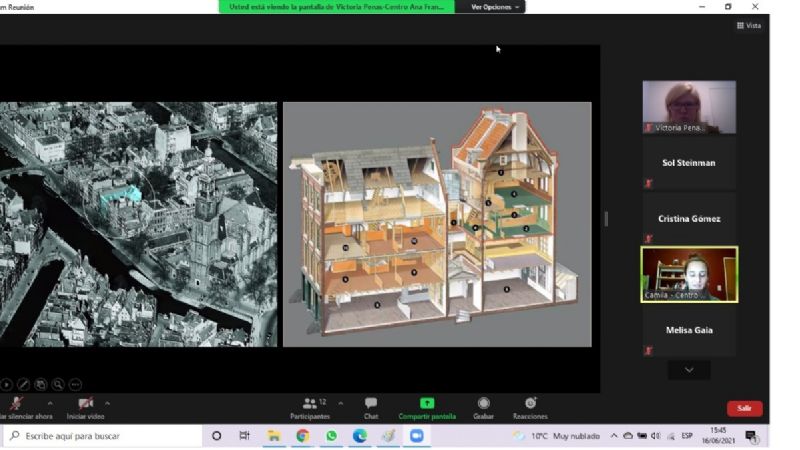Viewport: 800px width, 450px height.
Task: Open clock showing 15:45
Action: [x=718, y=435]
